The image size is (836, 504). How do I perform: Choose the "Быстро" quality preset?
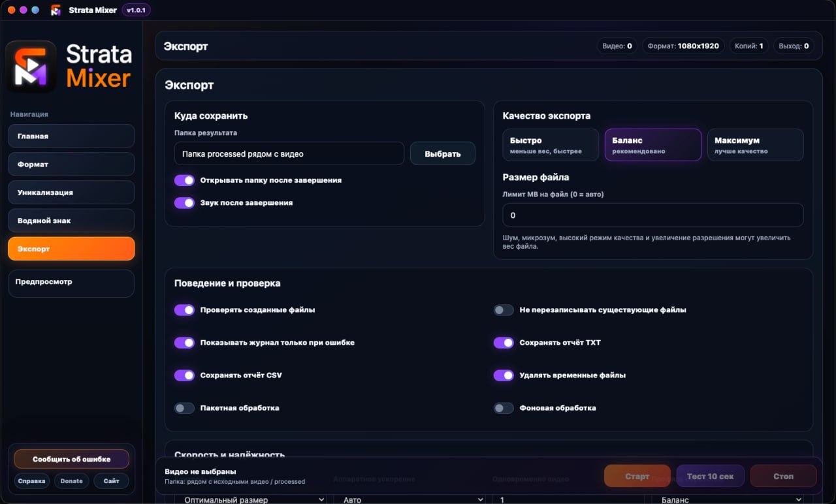551,145
